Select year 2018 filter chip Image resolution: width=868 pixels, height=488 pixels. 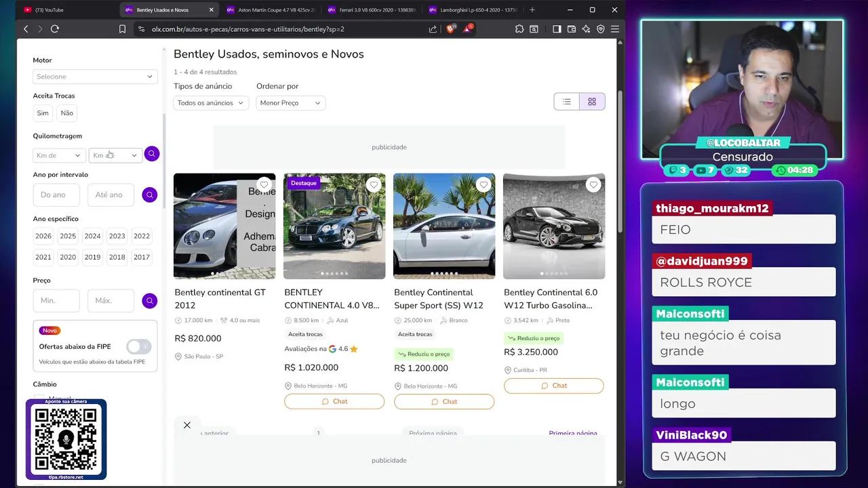tap(117, 258)
